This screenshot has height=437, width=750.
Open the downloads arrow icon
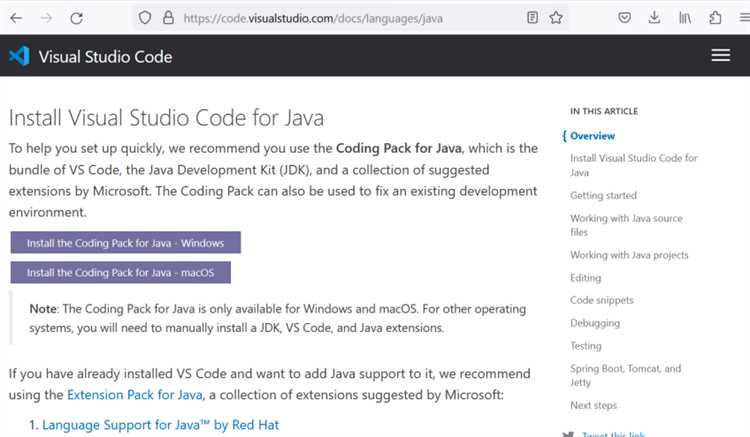654,18
